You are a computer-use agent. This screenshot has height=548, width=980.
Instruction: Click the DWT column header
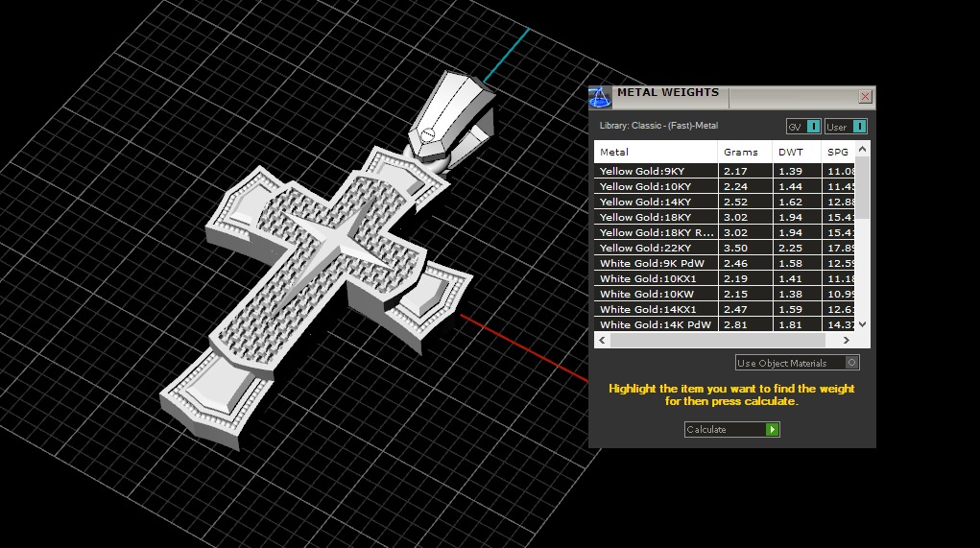[x=797, y=152]
